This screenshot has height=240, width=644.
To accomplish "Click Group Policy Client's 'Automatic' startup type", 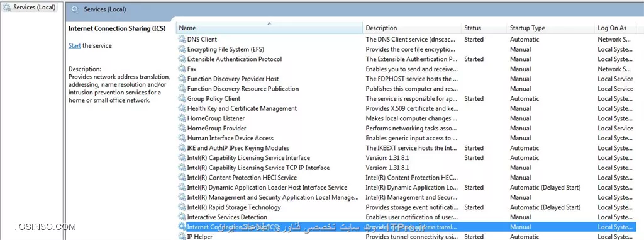I will (x=525, y=99).
